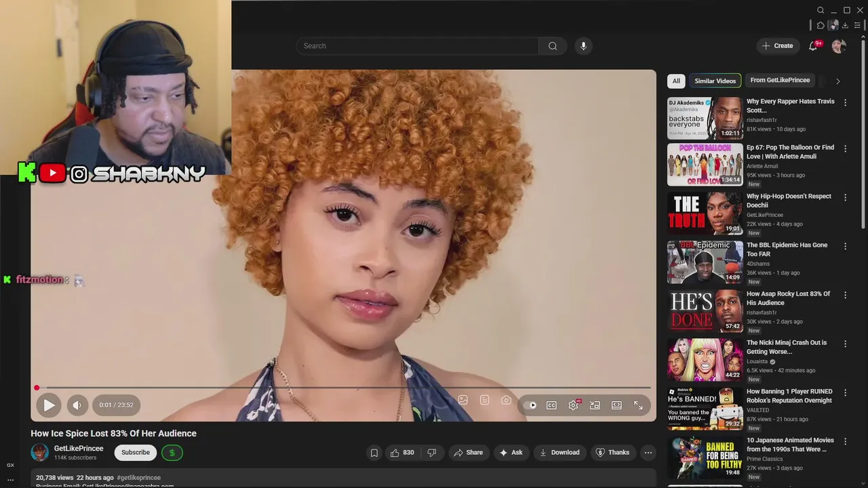The height and width of the screenshot is (488, 868).
Task: Dislike the video
Action: (431, 453)
